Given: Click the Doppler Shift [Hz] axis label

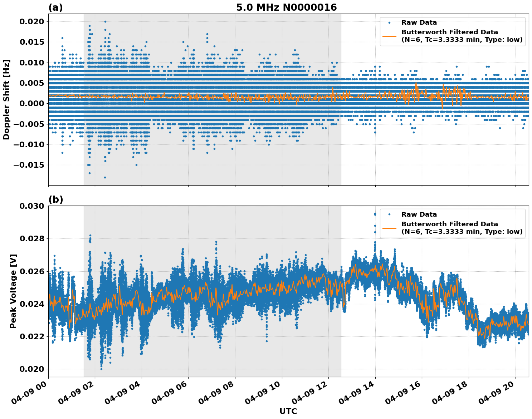Looking at the screenshot, I should pyautogui.click(x=8, y=99).
